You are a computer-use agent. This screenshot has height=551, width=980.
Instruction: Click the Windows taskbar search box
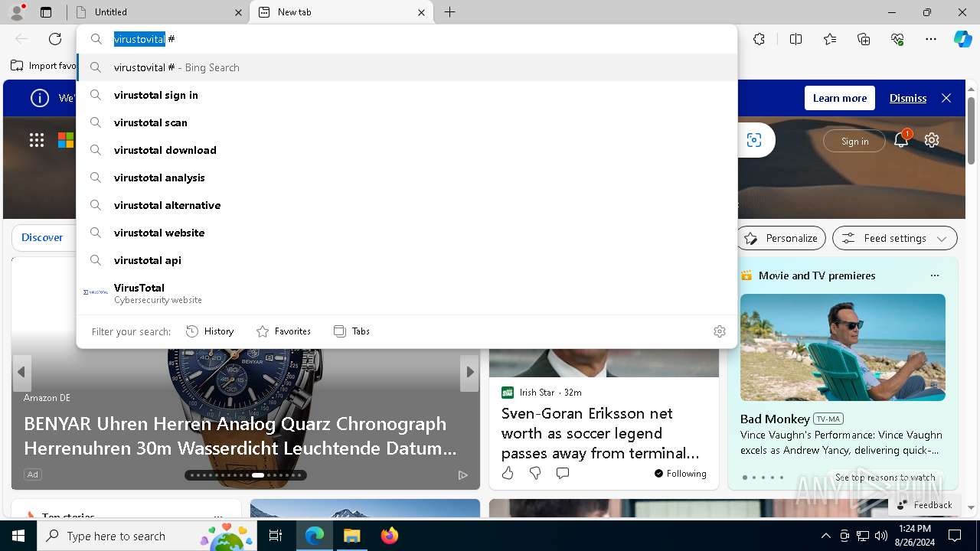click(145, 536)
